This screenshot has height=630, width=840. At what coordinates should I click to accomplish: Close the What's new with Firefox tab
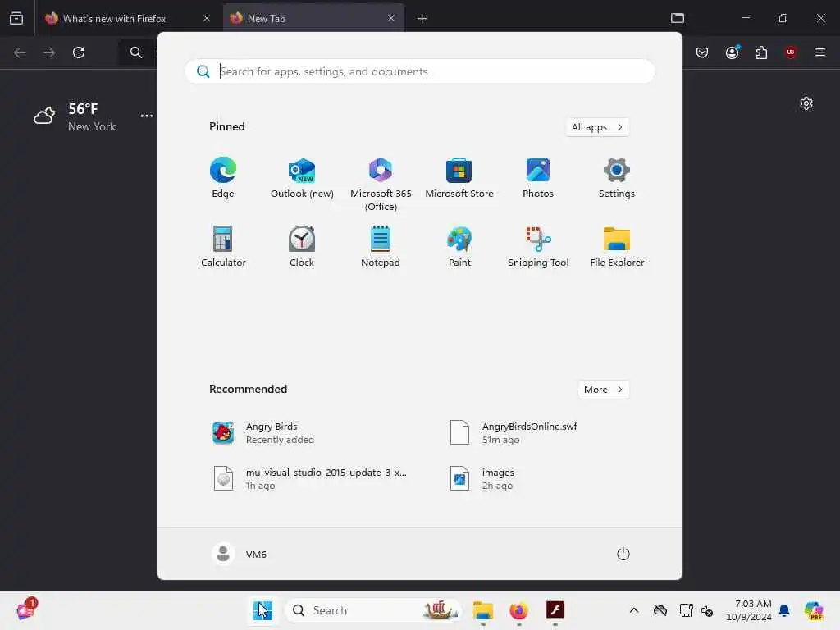pos(207,18)
